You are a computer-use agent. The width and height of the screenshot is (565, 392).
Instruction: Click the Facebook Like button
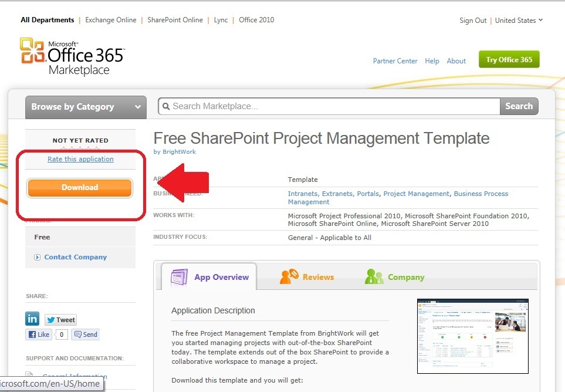[39, 334]
